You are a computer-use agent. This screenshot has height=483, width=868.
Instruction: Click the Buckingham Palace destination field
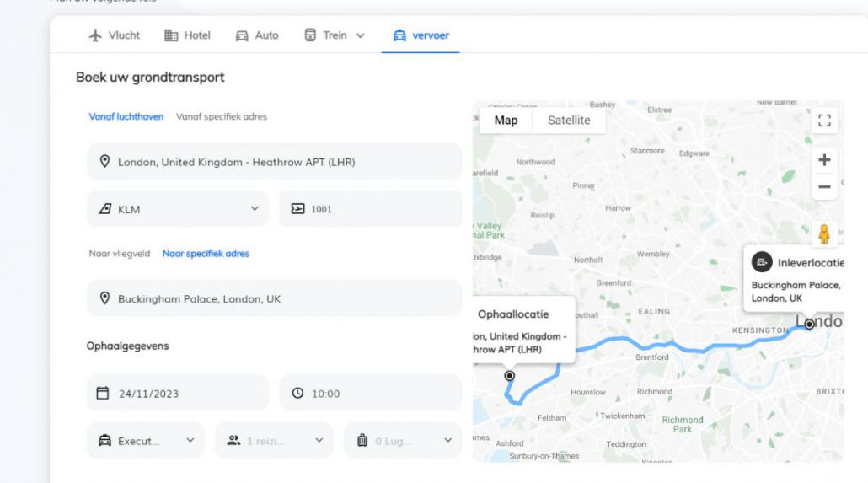coord(275,298)
